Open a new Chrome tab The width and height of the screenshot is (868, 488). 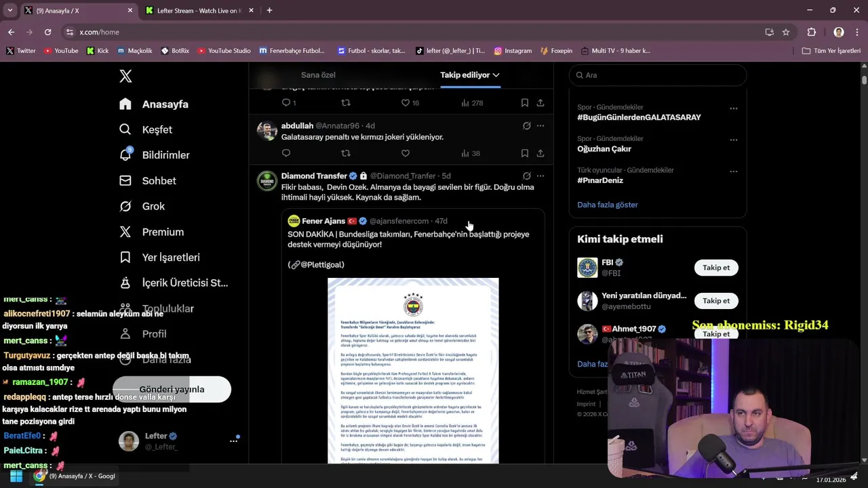269,10
